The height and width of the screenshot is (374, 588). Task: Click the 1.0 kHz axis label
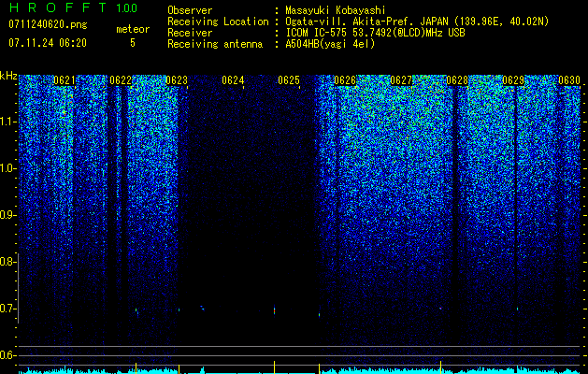tap(8, 168)
